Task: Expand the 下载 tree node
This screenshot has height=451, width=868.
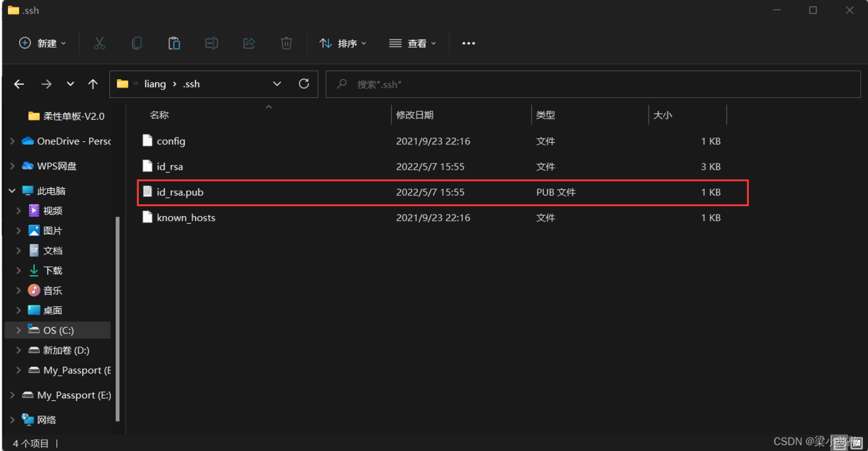Action: [19, 270]
